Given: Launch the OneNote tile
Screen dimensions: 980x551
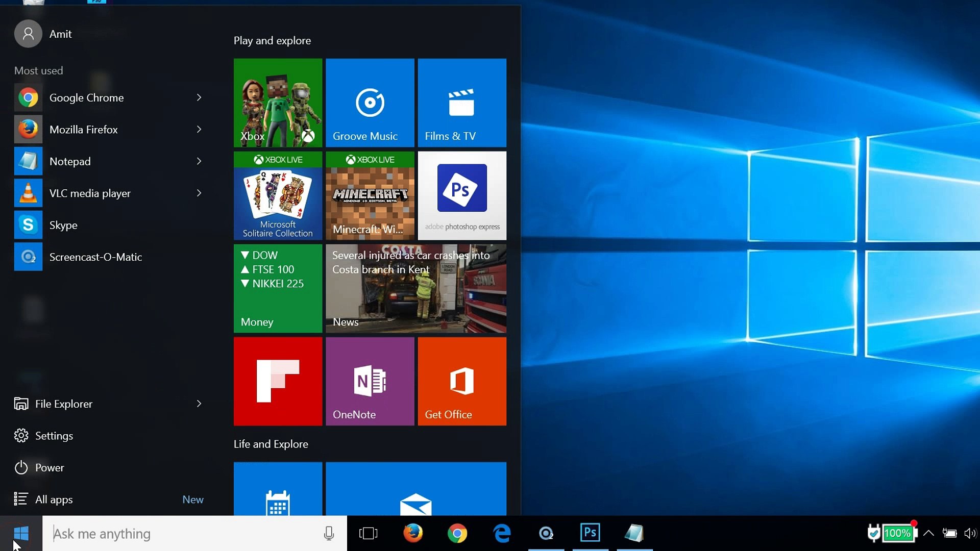Looking at the screenshot, I should coord(370,381).
